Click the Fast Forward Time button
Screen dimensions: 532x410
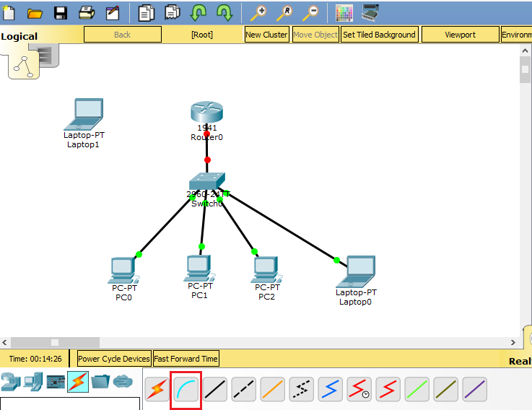[x=186, y=359]
